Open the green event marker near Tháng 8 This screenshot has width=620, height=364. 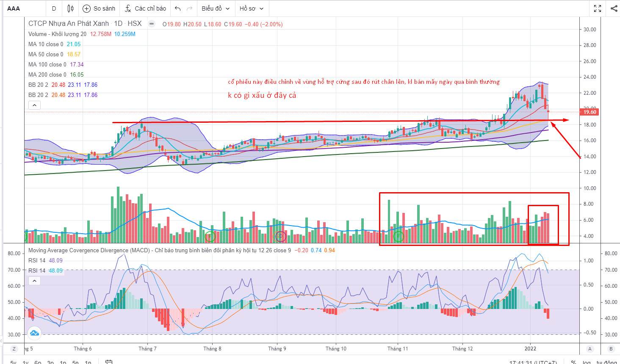(210, 236)
